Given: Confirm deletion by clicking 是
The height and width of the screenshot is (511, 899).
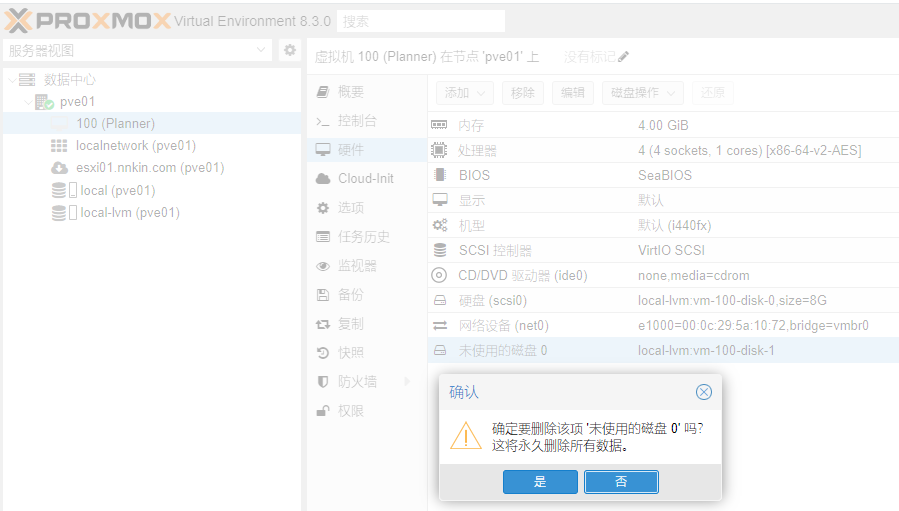Looking at the screenshot, I should point(540,482).
